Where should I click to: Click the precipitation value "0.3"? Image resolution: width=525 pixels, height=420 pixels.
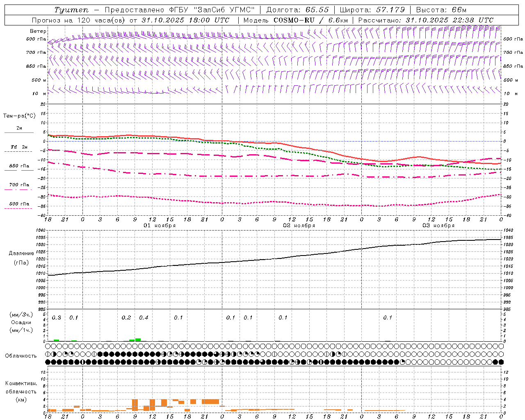click(x=57, y=318)
